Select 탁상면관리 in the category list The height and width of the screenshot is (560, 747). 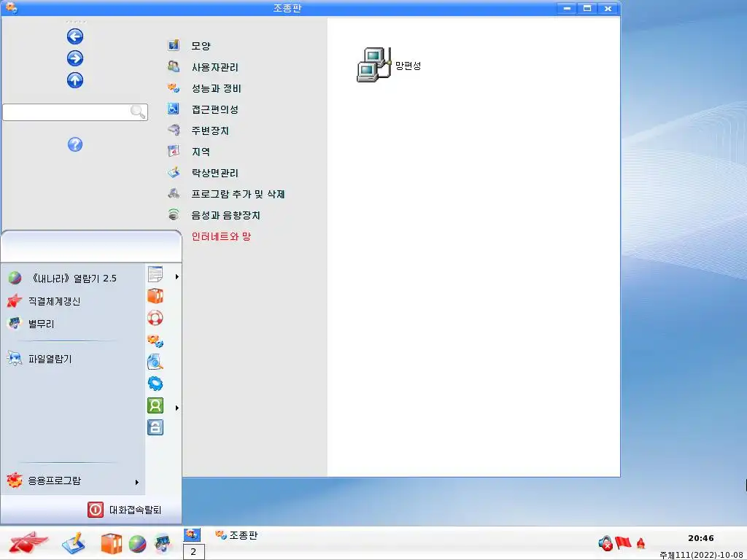pos(215,173)
